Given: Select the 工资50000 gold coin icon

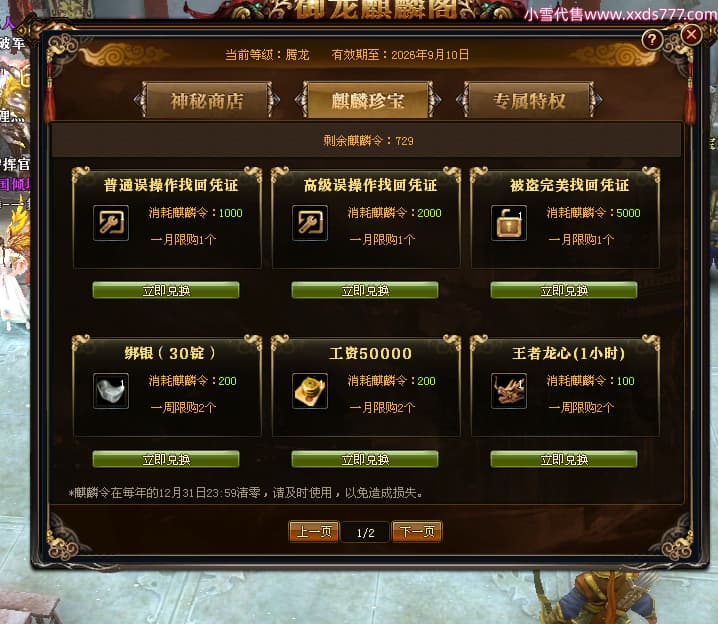Looking at the screenshot, I should 310,391.
